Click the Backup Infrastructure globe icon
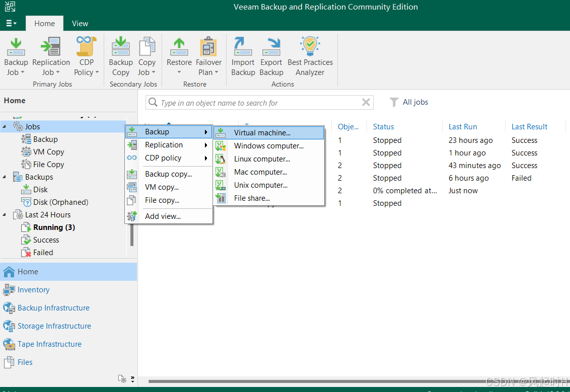570x392 pixels. tap(9, 308)
